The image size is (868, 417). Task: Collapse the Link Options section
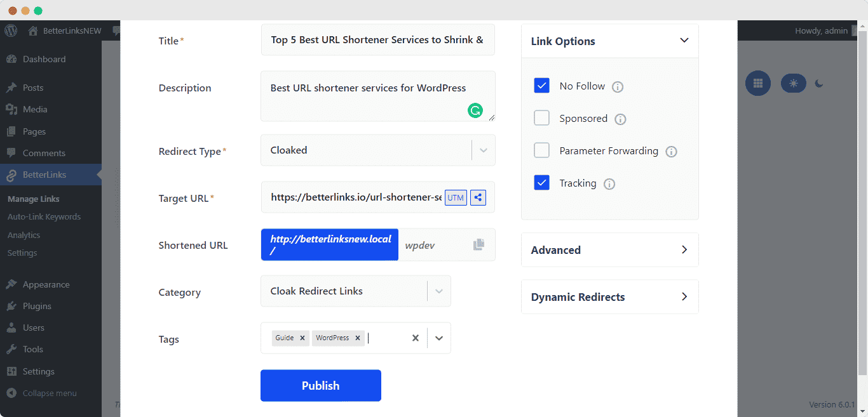(x=684, y=40)
